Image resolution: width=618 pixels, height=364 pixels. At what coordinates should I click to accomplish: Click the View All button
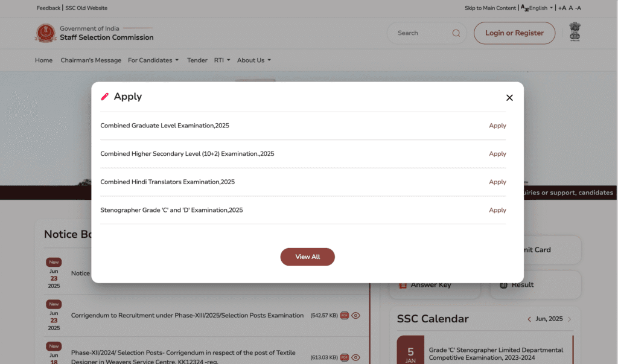click(307, 257)
